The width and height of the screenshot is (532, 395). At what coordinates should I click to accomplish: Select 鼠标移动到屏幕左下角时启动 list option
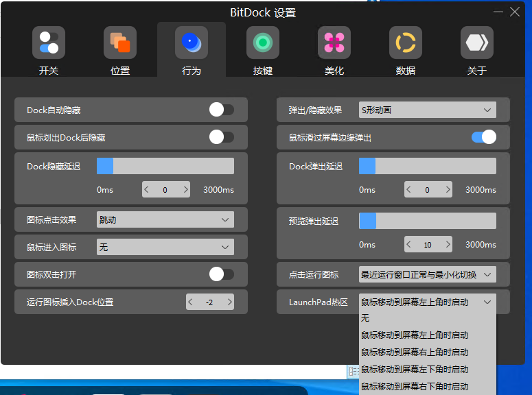point(428,369)
